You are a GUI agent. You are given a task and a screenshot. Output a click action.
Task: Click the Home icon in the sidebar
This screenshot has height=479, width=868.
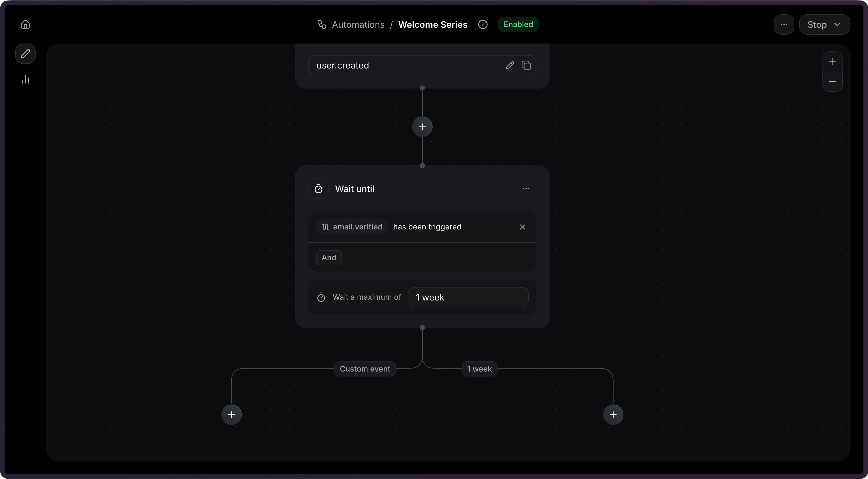click(25, 24)
